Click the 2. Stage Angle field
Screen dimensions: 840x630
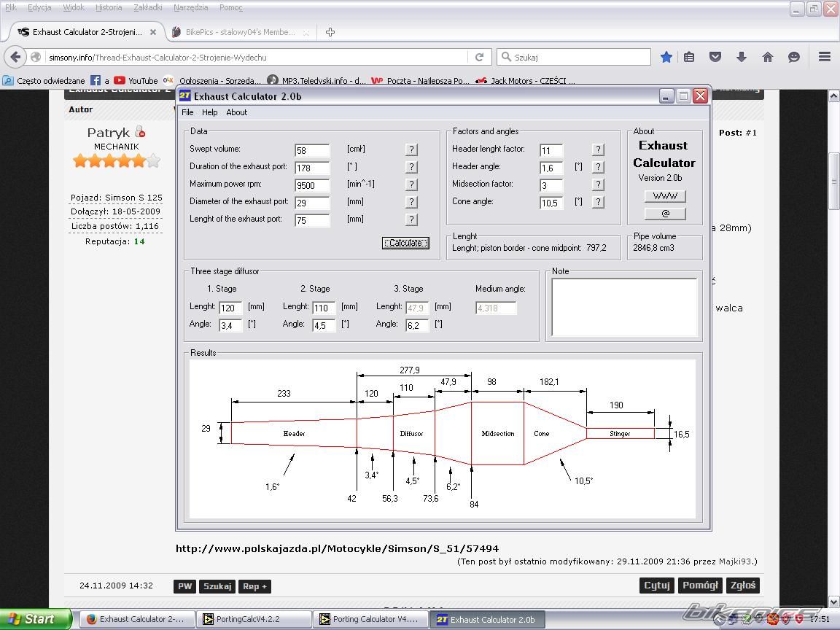[x=324, y=325]
